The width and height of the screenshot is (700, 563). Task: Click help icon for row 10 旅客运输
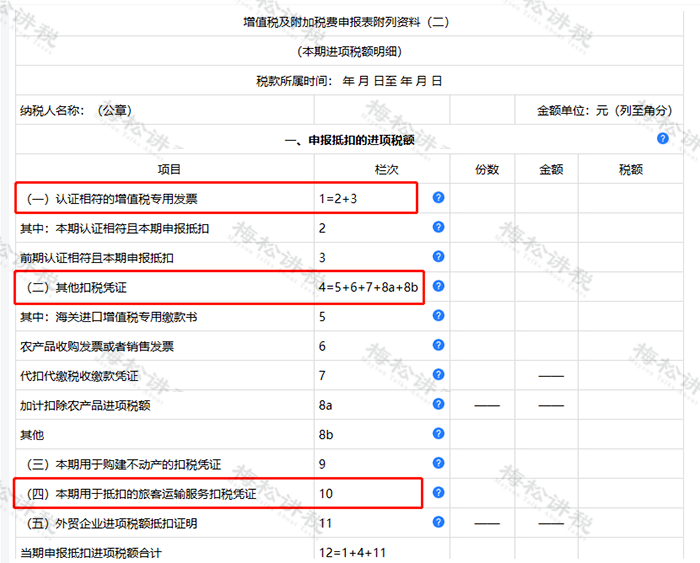438,492
